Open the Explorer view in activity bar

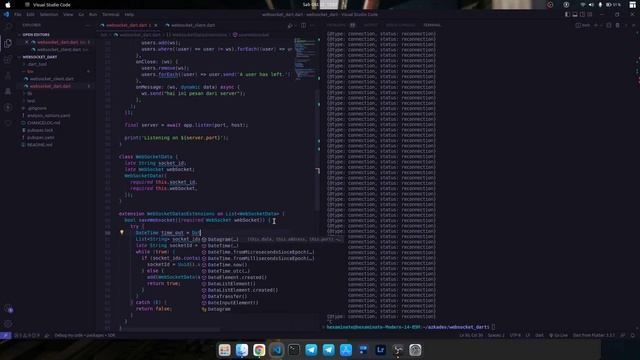pos(8,43)
